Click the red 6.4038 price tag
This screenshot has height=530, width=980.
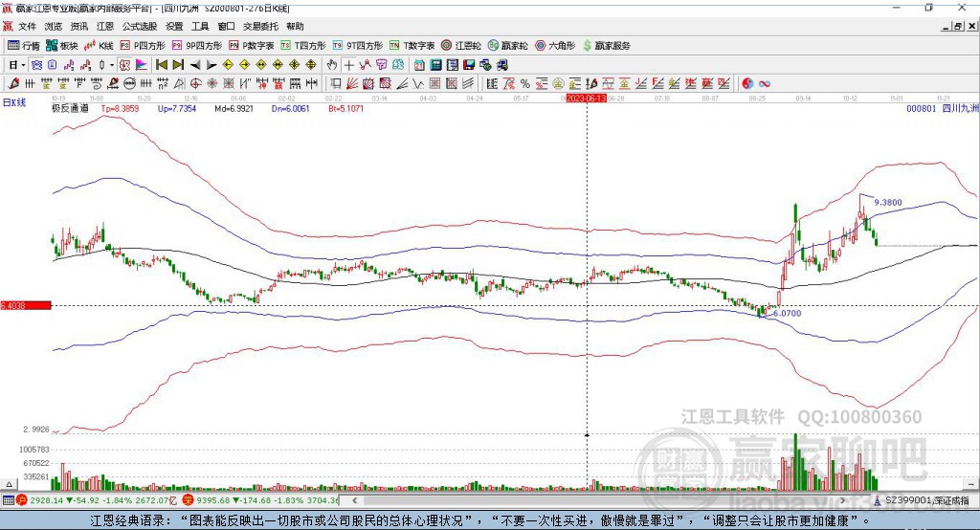26,305
